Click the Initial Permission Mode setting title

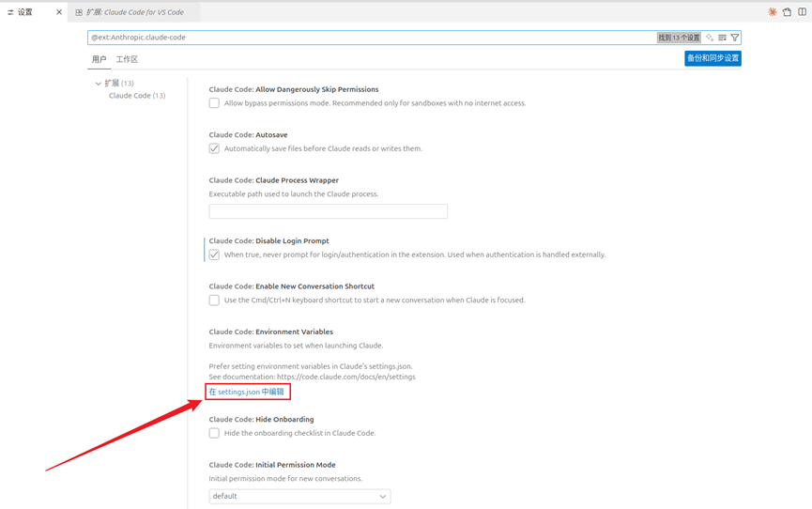[x=272, y=465]
